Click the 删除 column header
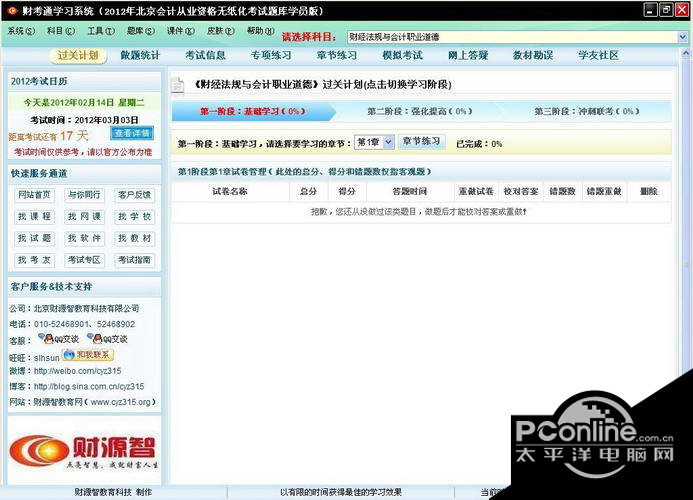This screenshot has width=693, height=500. click(x=649, y=191)
